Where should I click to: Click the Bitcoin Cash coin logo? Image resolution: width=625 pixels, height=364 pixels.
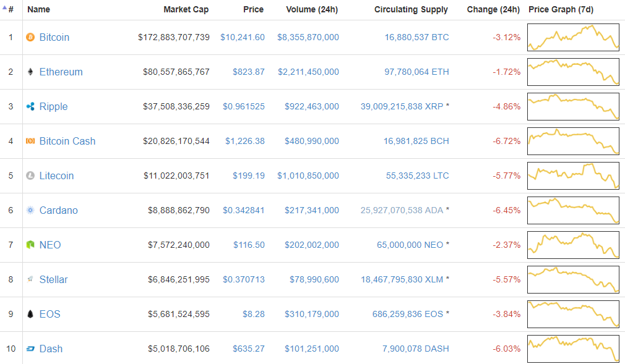pyautogui.click(x=29, y=141)
